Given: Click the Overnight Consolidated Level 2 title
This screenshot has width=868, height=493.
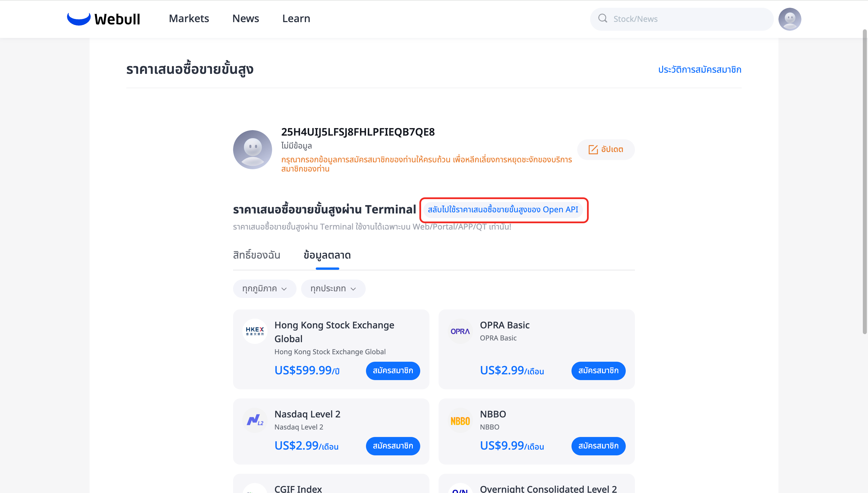Looking at the screenshot, I should [548, 489].
